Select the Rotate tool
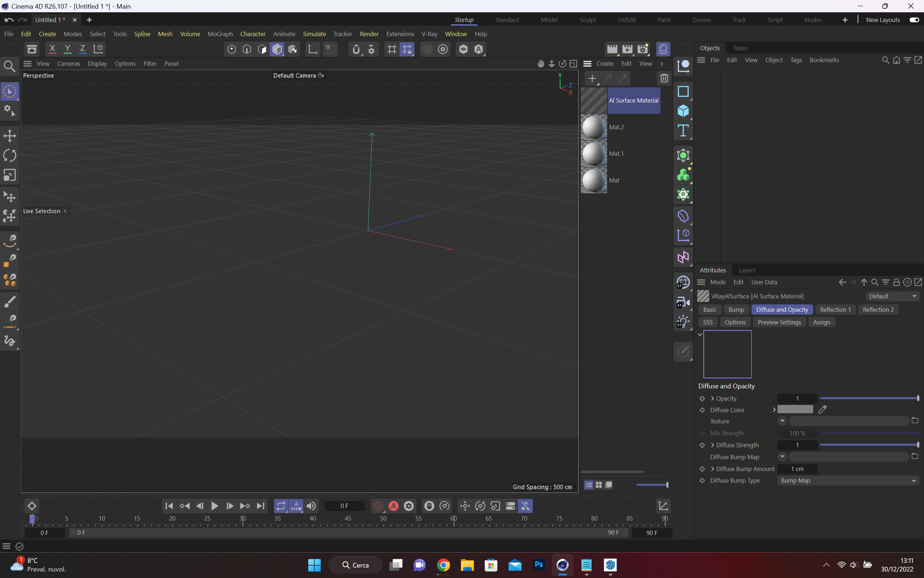924x578 pixels. [x=10, y=156]
